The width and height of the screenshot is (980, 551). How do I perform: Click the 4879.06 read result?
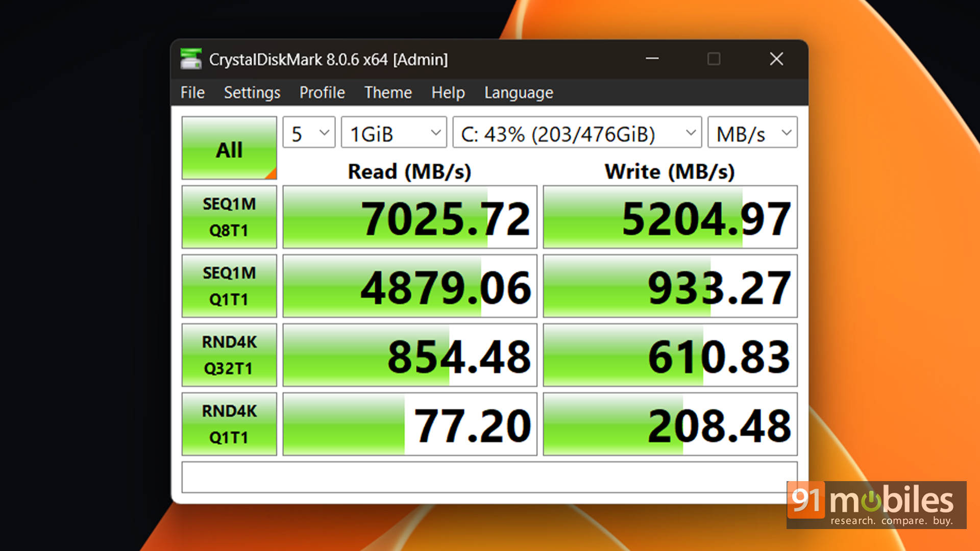[x=410, y=286]
